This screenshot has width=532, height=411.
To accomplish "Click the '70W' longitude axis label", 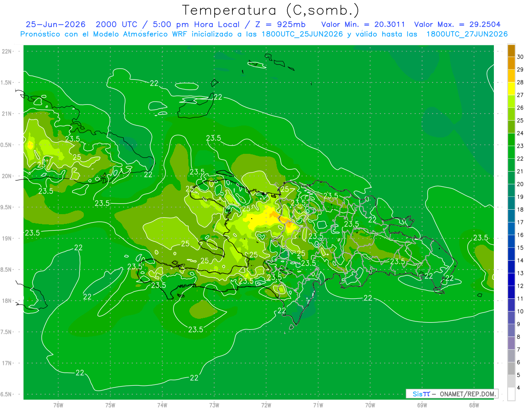I will [x=370, y=405].
